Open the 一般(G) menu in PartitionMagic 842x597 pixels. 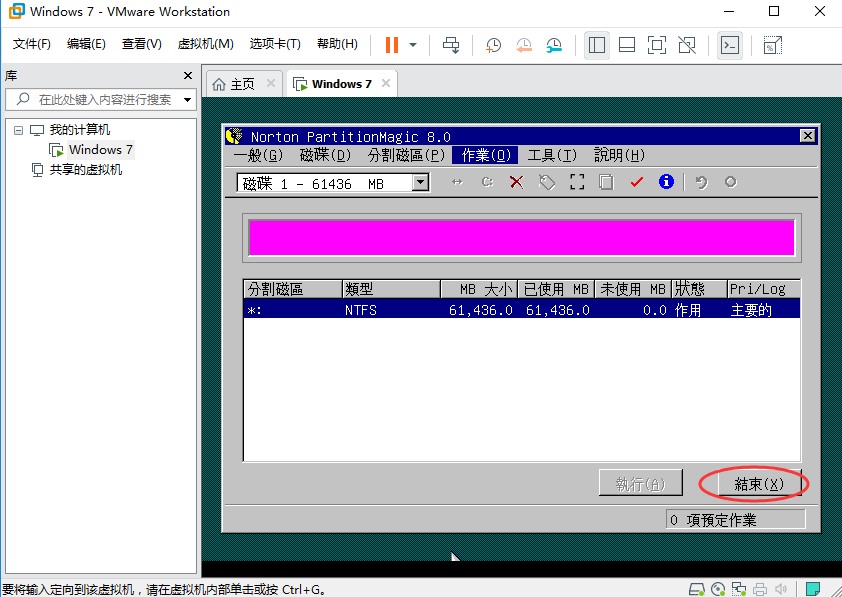coord(258,155)
